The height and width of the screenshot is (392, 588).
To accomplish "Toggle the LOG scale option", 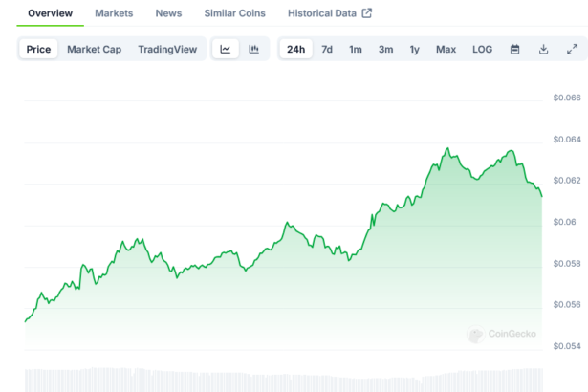I will (x=483, y=49).
